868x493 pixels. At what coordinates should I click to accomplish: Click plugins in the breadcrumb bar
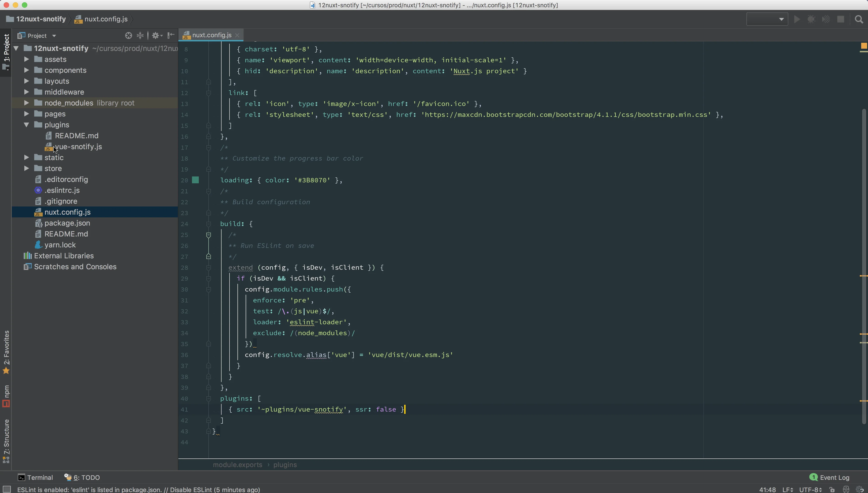pyautogui.click(x=285, y=464)
